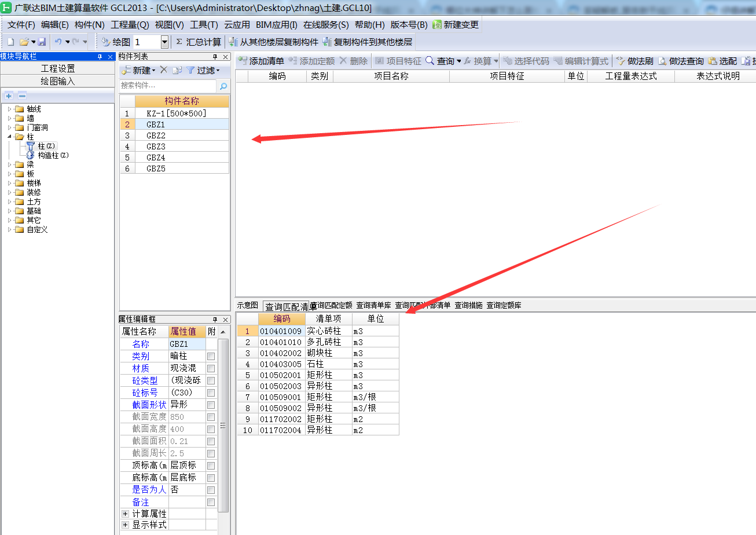The width and height of the screenshot is (756, 535).
Task: Click the 搜索构件 search input field
Action: point(167,86)
